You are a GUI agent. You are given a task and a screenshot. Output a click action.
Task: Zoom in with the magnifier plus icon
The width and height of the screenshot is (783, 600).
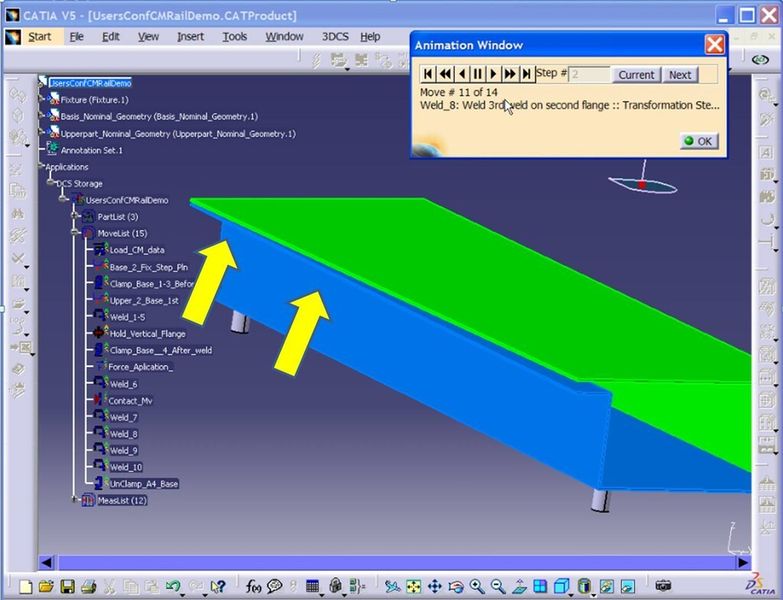tap(477, 586)
